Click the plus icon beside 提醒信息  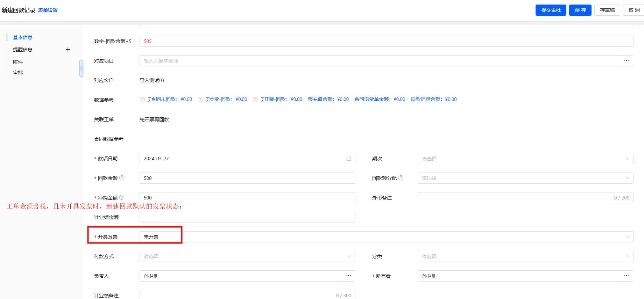click(x=68, y=50)
